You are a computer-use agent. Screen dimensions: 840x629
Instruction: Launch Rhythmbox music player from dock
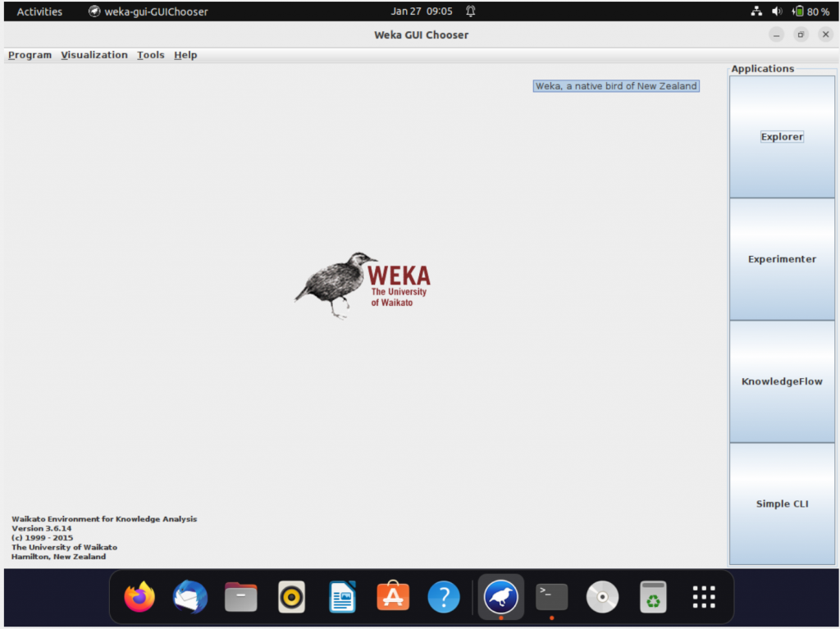coord(291,596)
